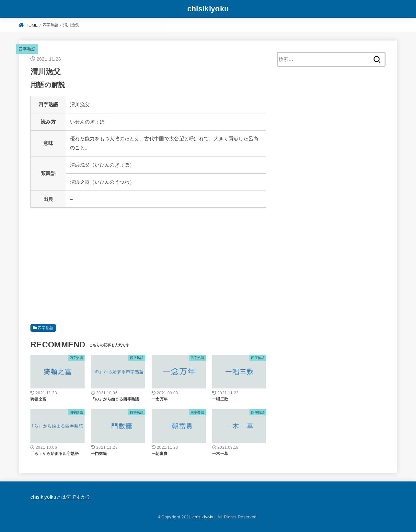Click the 渭川漁父 page heading

(46, 72)
